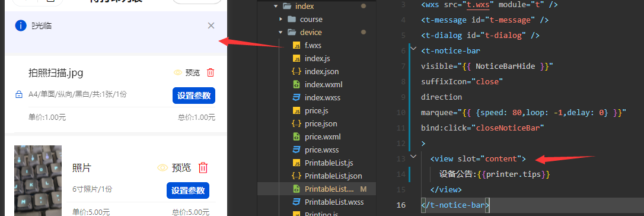Viewport: 644px width, 216px height.
Task: Click the JS icon of index.js
Action: click(296, 58)
